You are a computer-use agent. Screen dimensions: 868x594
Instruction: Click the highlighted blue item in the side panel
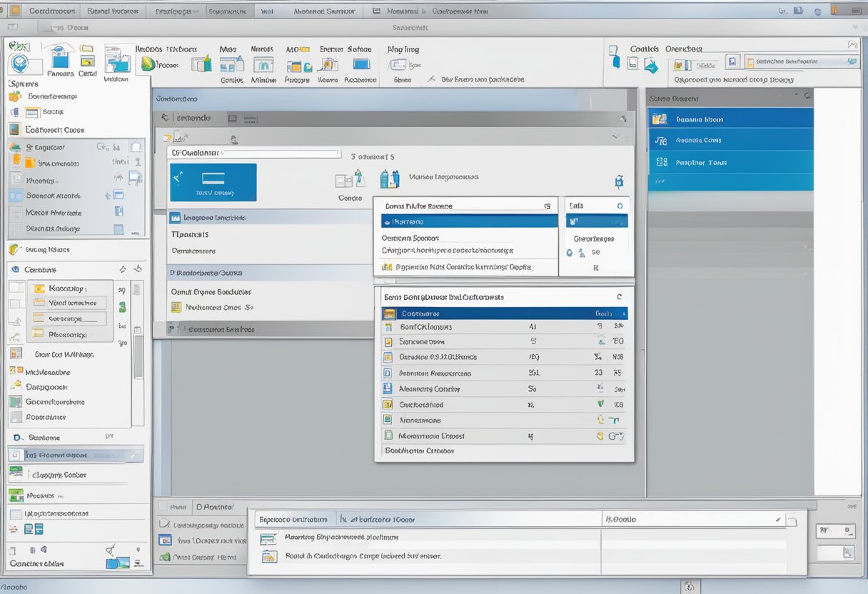click(x=730, y=119)
